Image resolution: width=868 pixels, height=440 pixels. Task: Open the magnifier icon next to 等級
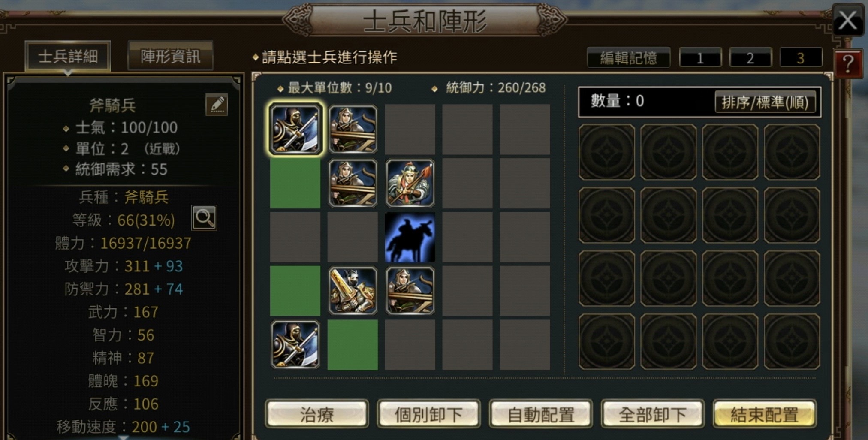pos(204,218)
